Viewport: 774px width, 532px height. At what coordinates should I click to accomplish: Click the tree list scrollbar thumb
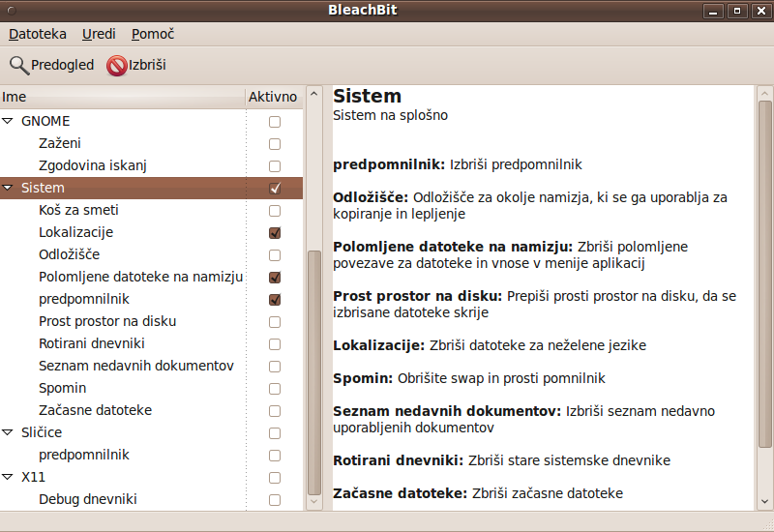pyautogui.click(x=313, y=372)
